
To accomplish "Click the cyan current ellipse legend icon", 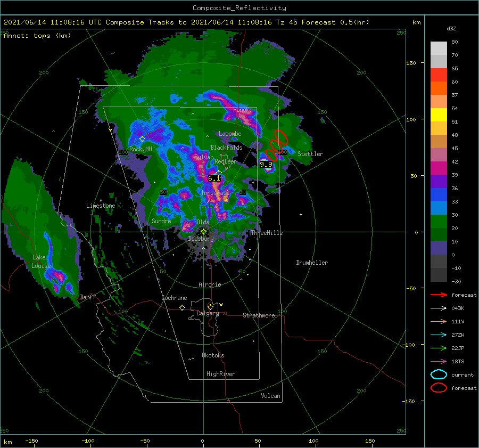I will point(439,374).
